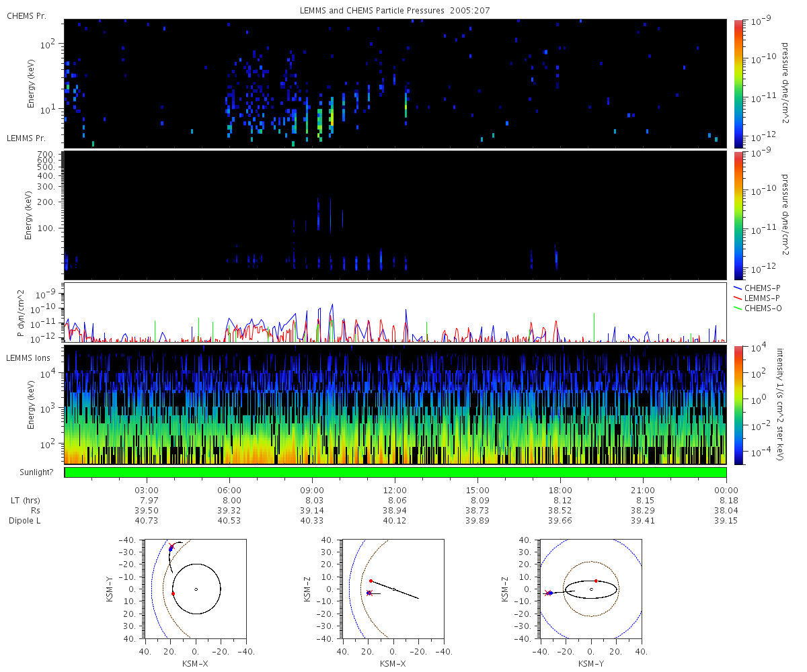
Task: Click the CHEMS pressure energy spectrogram panel
Action: [395, 83]
